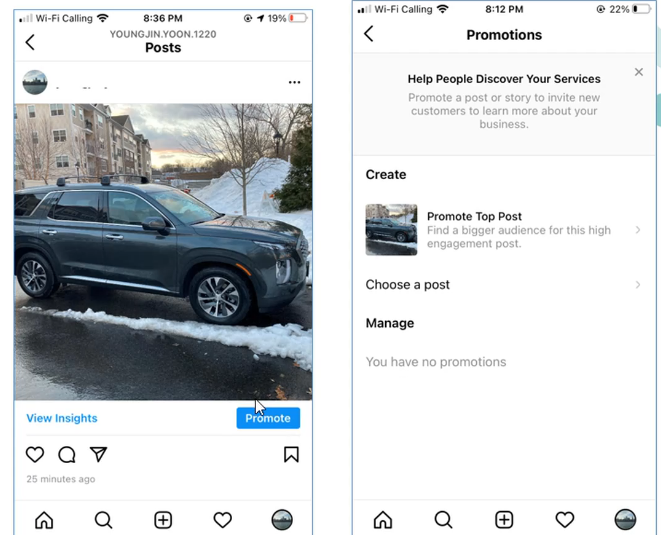Save the post with bookmark icon
Viewport: 661px width, 535px height.
click(291, 454)
